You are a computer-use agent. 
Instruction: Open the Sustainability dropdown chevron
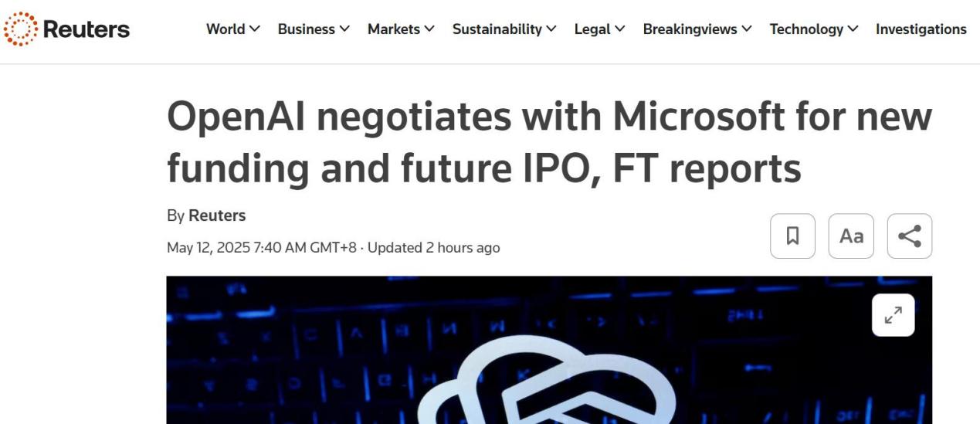pyautogui.click(x=551, y=29)
